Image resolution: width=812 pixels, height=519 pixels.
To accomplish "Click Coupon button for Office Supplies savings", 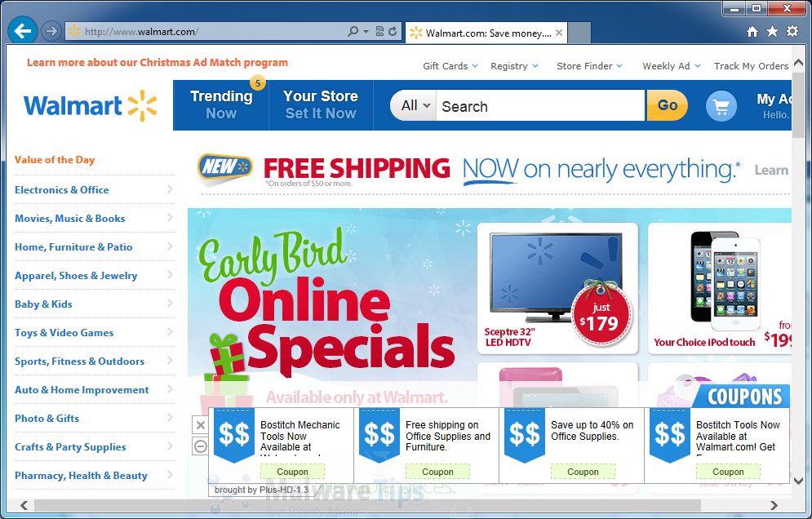I will [x=583, y=472].
